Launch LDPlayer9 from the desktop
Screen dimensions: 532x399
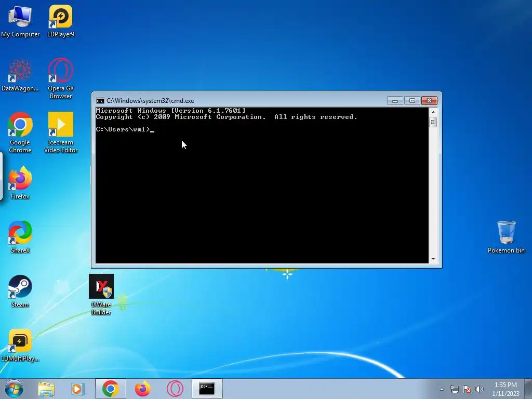(60, 20)
